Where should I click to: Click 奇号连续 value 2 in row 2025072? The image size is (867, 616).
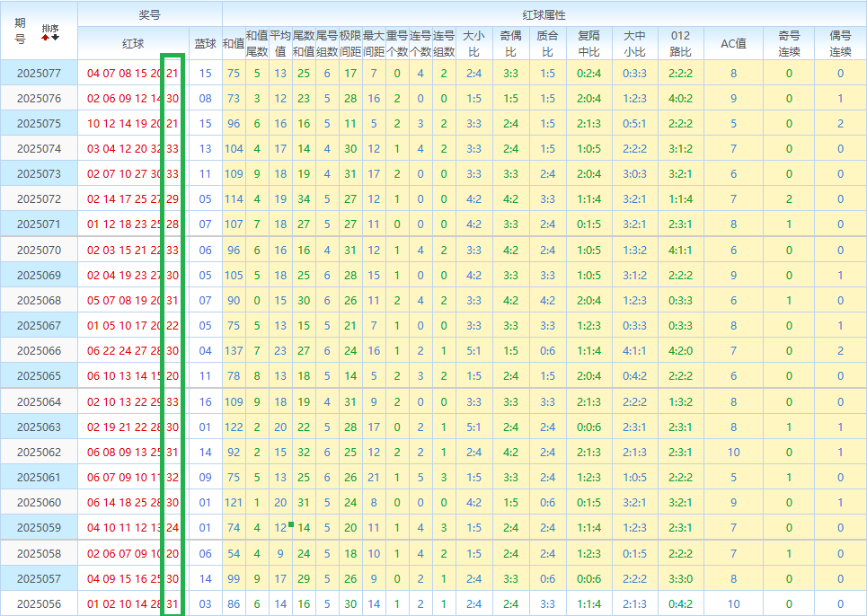[x=789, y=198]
